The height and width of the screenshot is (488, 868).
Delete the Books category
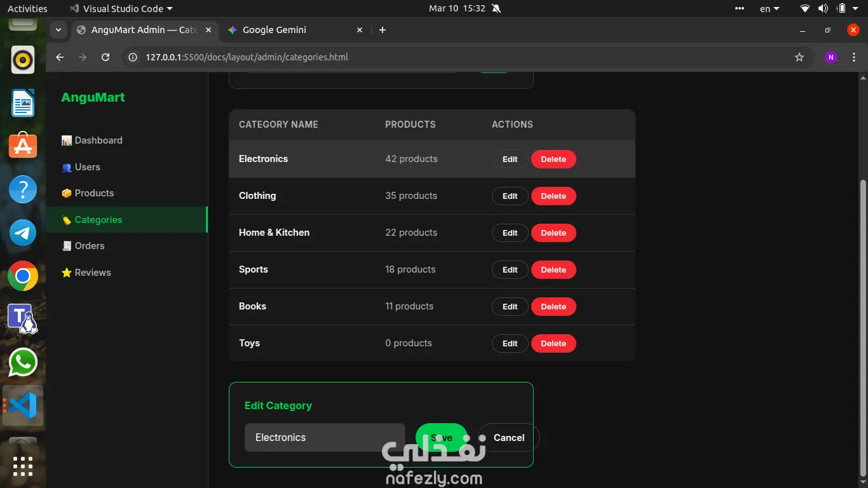[553, 307]
